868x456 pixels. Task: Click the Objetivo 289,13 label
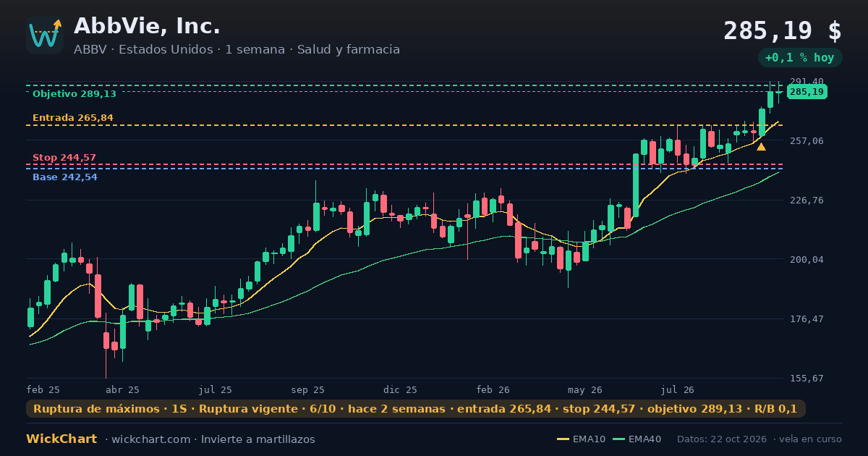coord(74,94)
